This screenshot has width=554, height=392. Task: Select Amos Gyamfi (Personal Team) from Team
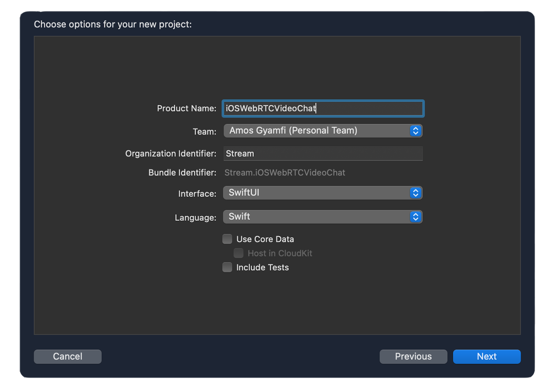point(322,131)
